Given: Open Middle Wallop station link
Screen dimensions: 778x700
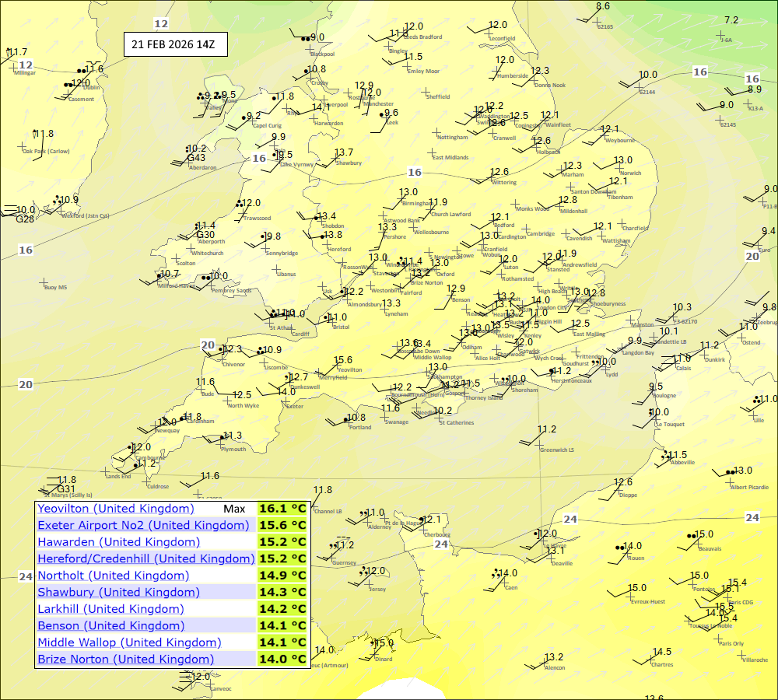Looking at the screenshot, I should 129,642.
